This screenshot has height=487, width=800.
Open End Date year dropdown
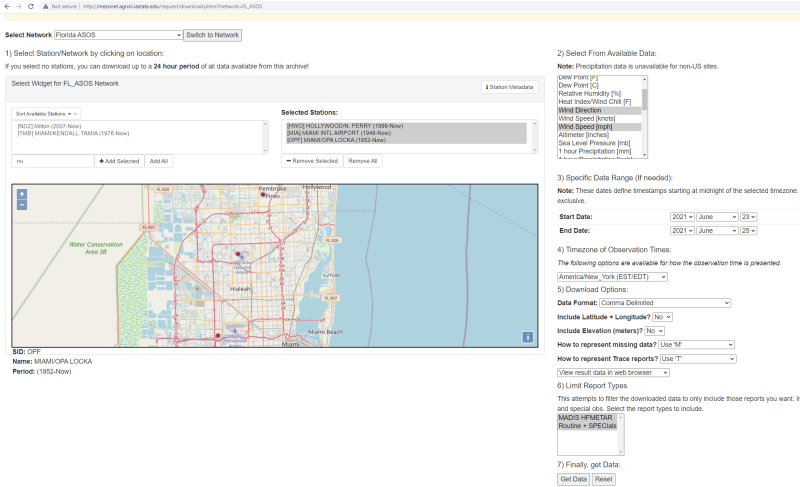pyautogui.click(x=682, y=230)
